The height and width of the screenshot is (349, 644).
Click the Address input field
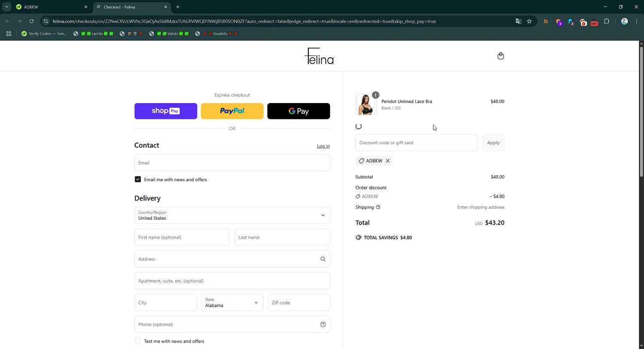pos(232,259)
